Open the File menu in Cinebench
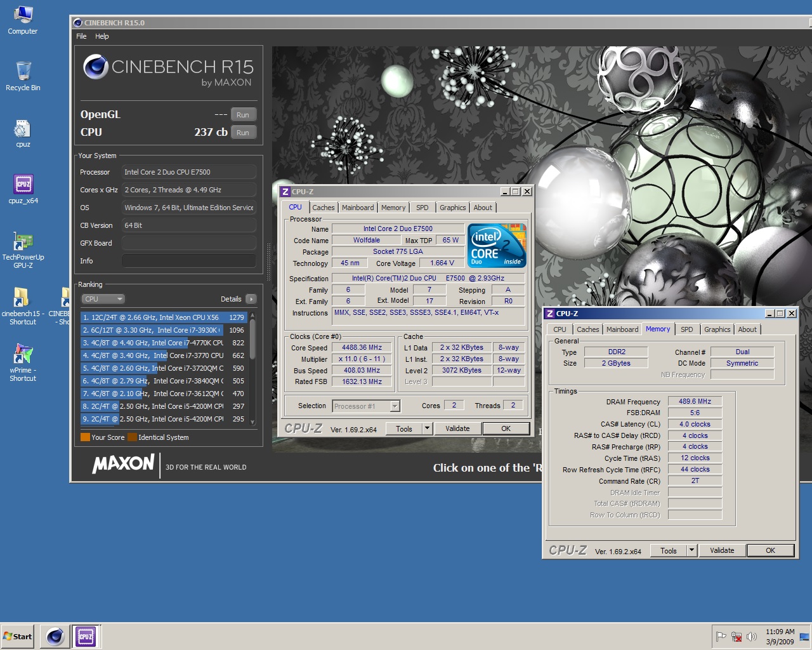The height and width of the screenshot is (650, 812). (81, 36)
